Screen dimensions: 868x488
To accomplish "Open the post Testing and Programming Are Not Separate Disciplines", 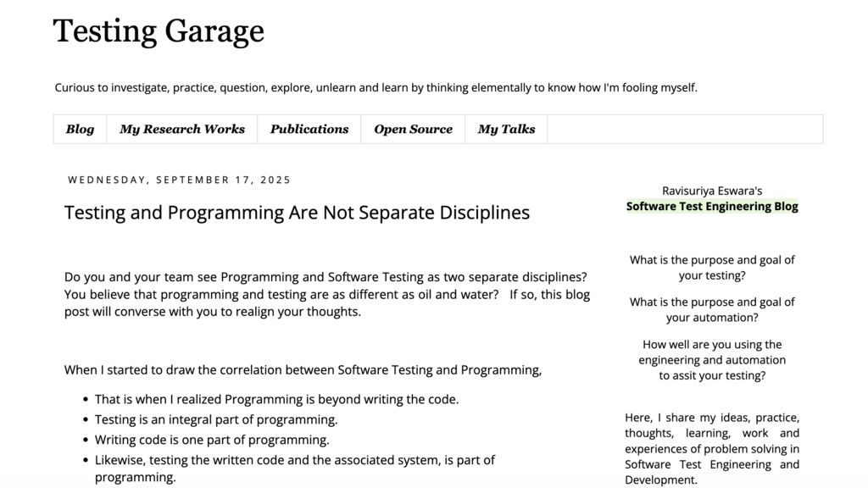I will coord(296,213).
